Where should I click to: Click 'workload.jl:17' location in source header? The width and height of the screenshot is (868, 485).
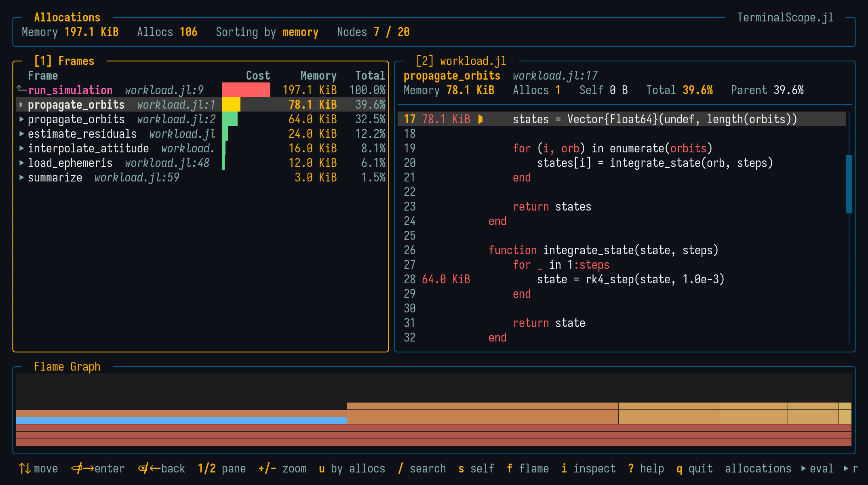[555, 76]
